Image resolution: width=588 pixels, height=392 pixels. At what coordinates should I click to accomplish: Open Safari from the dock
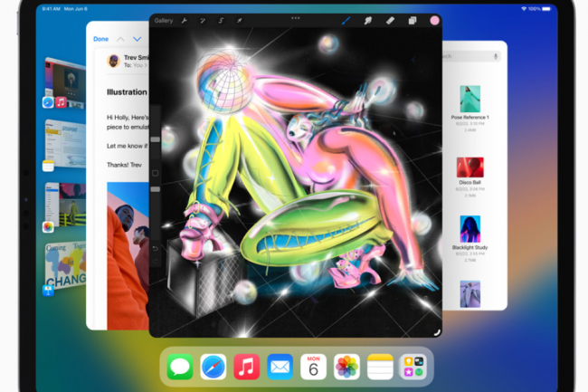tap(213, 367)
